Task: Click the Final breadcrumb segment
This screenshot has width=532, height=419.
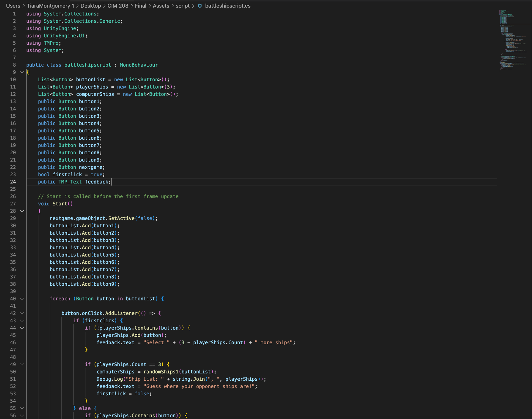Action: 140,6
